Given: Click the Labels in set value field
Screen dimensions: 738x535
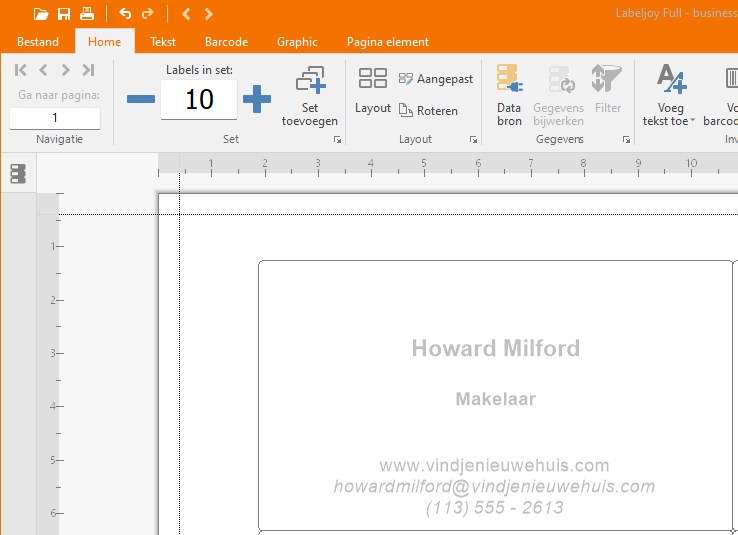Looking at the screenshot, I should pyautogui.click(x=199, y=99).
